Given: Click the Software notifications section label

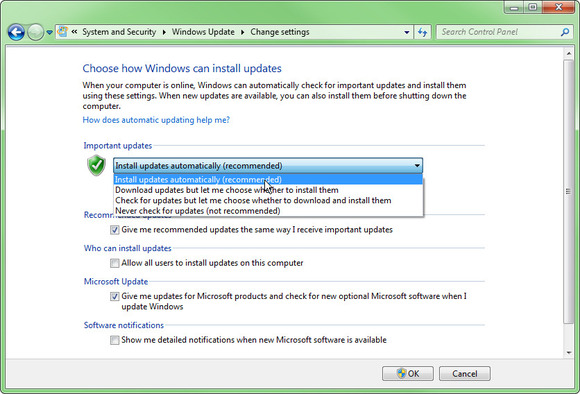Looking at the screenshot, I should pyautogui.click(x=124, y=325).
